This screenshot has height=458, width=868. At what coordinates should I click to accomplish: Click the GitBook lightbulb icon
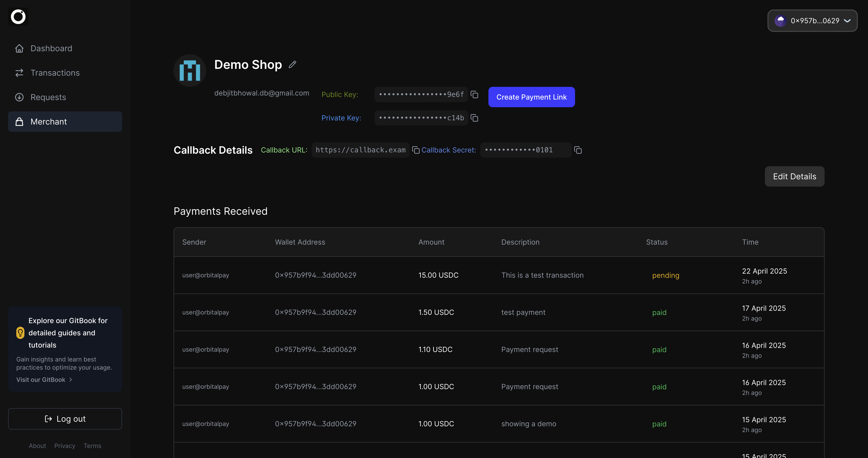coord(20,333)
